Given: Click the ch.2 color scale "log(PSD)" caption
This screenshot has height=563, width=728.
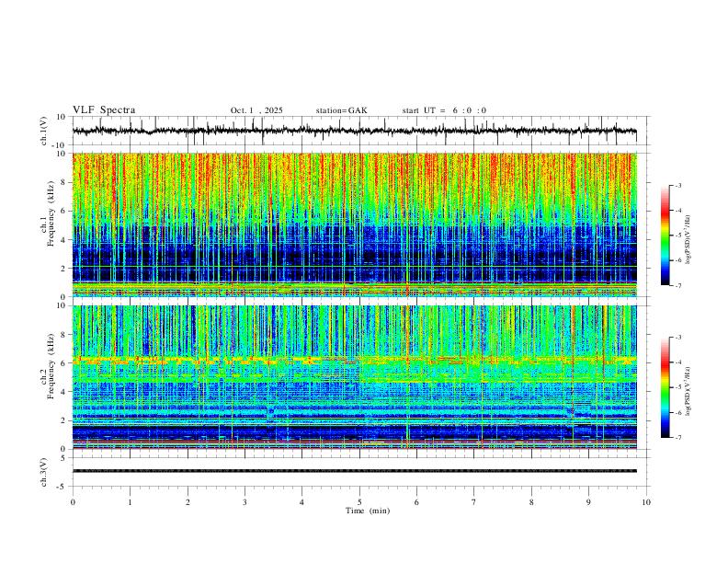Looking at the screenshot, I should pyautogui.click(x=688, y=391).
